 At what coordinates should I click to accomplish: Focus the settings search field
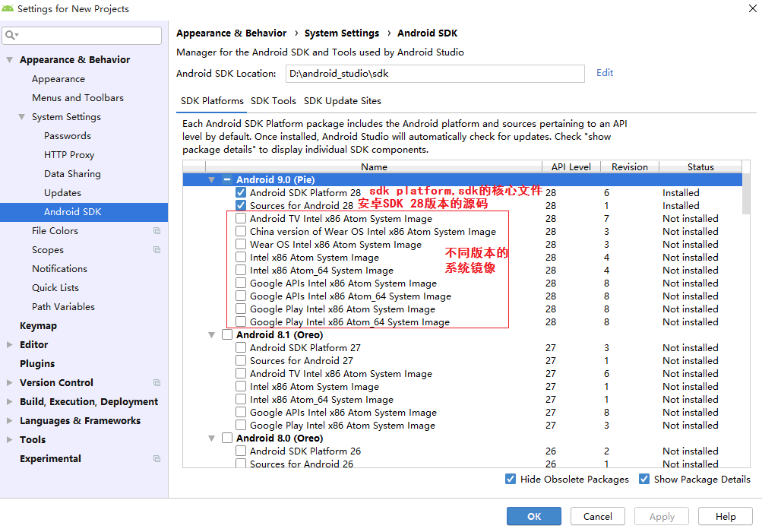coord(81,35)
